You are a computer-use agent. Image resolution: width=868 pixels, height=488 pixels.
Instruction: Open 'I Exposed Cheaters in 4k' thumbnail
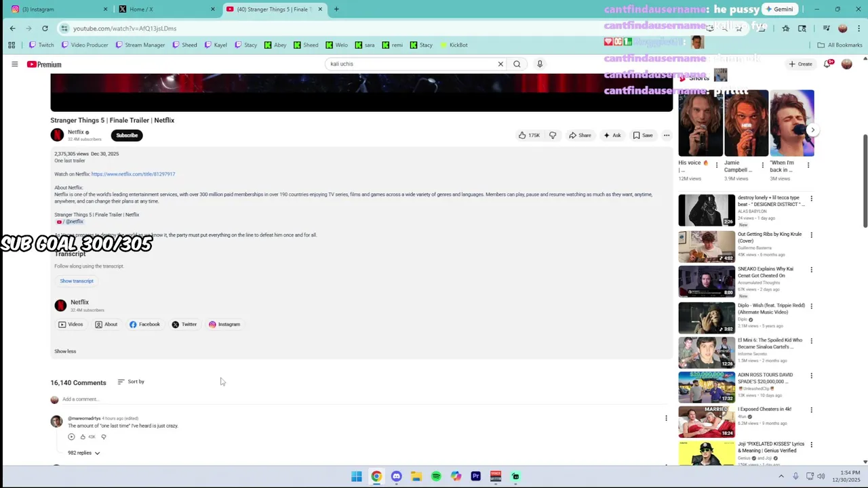click(x=707, y=421)
